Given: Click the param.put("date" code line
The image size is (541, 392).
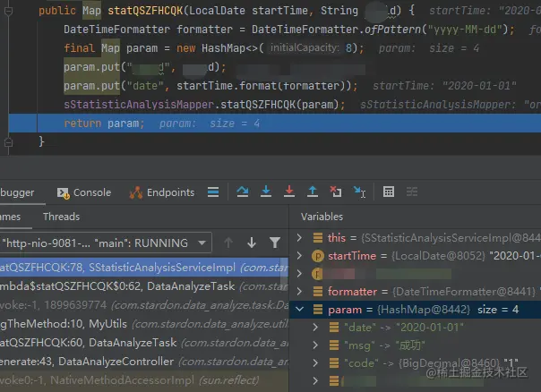Looking at the screenshot, I should click(x=210, y=86).
